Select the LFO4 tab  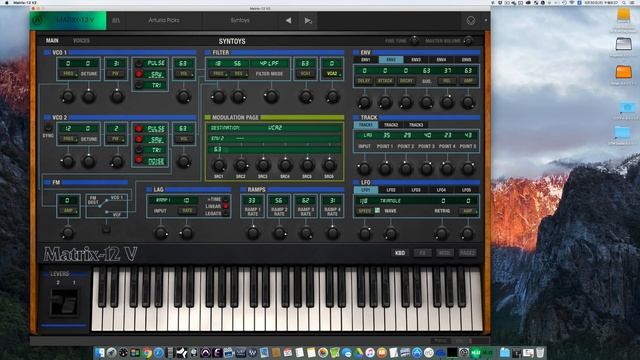[441, 190]
